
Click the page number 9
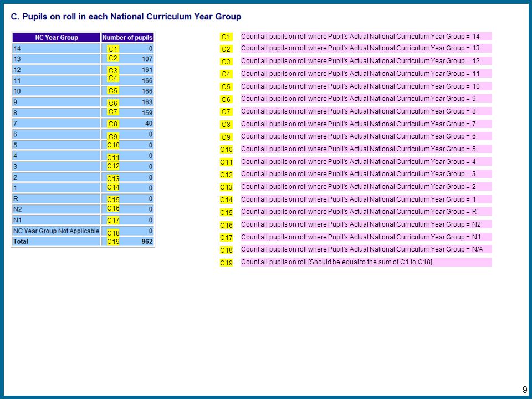tap(525, 390)
